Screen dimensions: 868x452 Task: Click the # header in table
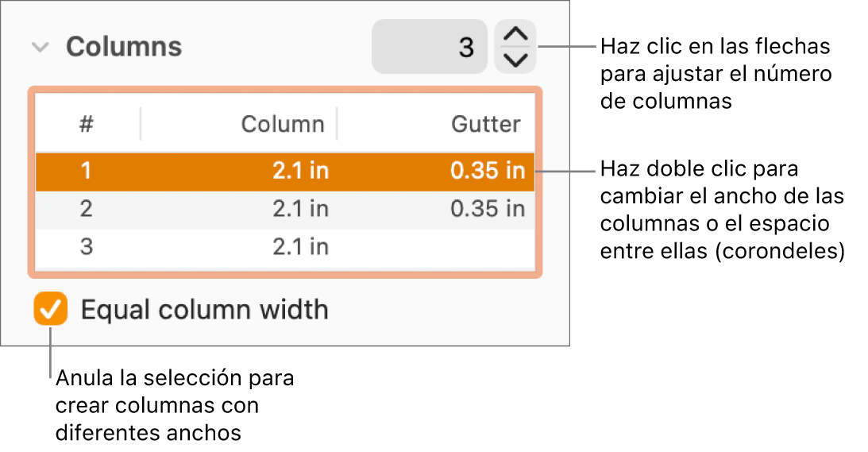tap(87, 124)
